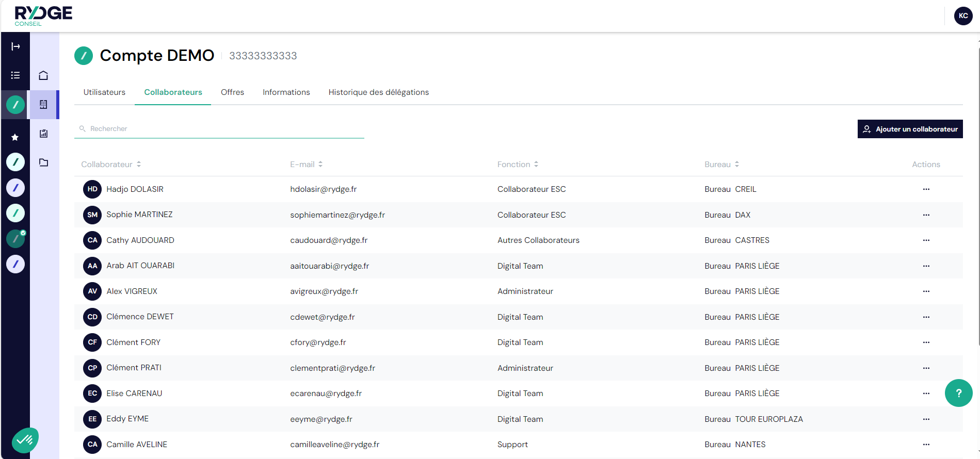
Task: Click Ajouter un collaborateur button
Action: pyautogui.click(x=910, y=129)
